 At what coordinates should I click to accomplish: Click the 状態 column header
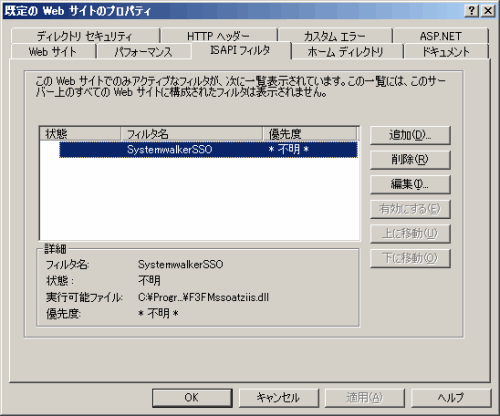tap(80, 134)
